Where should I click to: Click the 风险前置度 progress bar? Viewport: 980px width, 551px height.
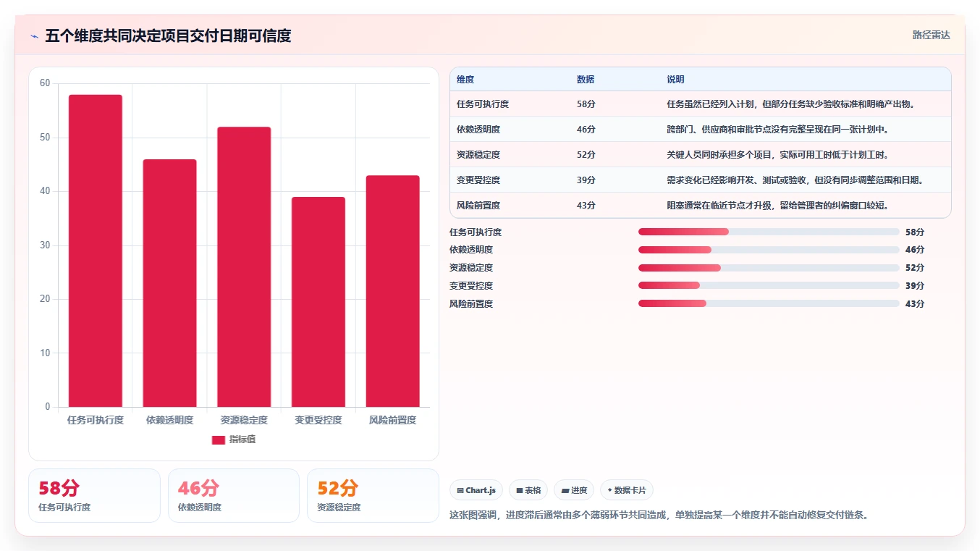coord(769,303)
